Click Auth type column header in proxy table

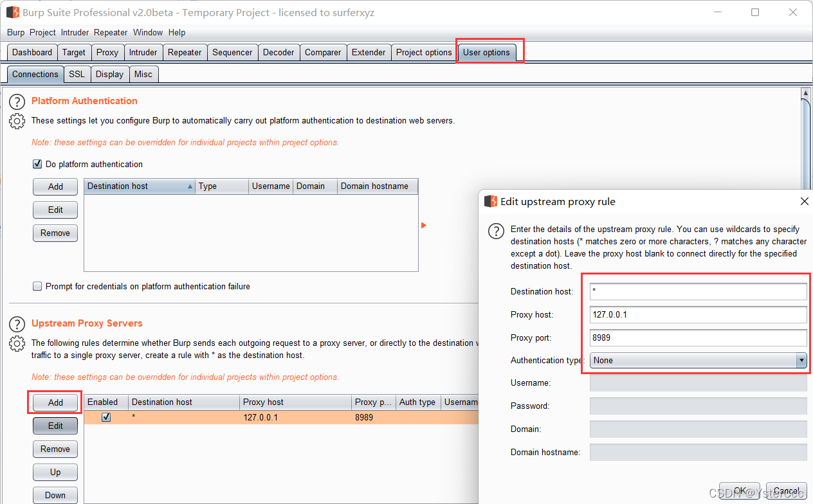(418, 402)
